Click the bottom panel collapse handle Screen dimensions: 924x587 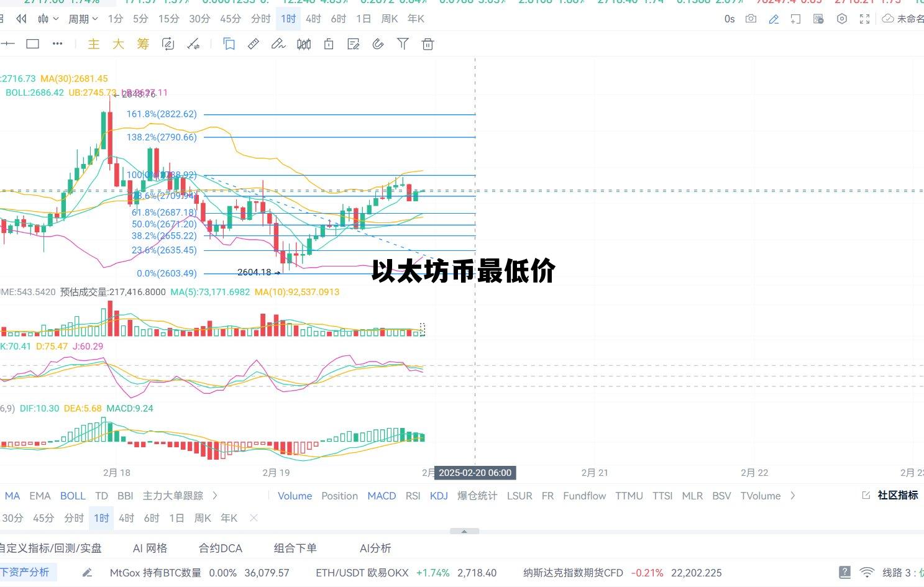pyautogui.click(x=464, y=532)
